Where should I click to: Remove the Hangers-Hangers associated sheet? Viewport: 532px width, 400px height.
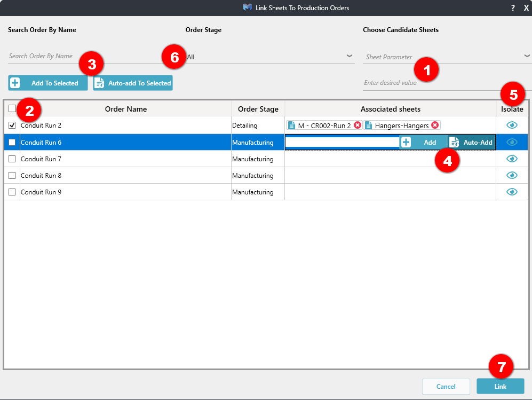(x=435, y=126)
